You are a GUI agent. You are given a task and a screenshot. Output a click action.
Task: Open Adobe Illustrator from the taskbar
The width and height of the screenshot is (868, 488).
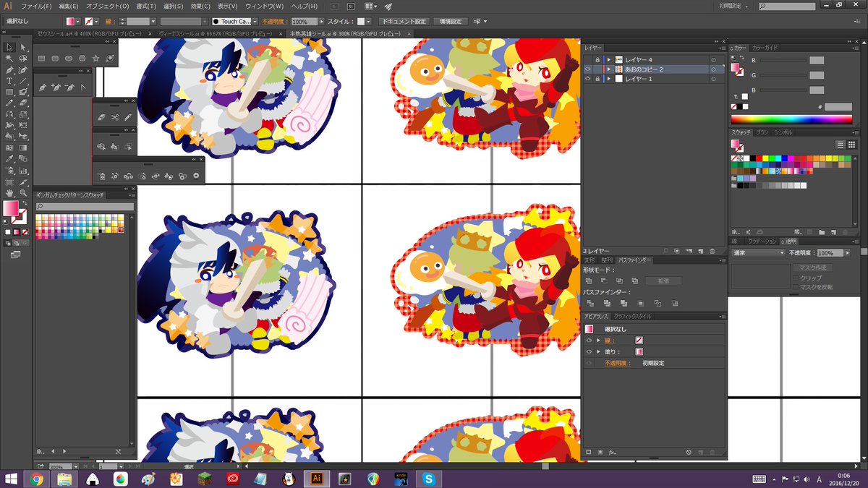(316, 479)
